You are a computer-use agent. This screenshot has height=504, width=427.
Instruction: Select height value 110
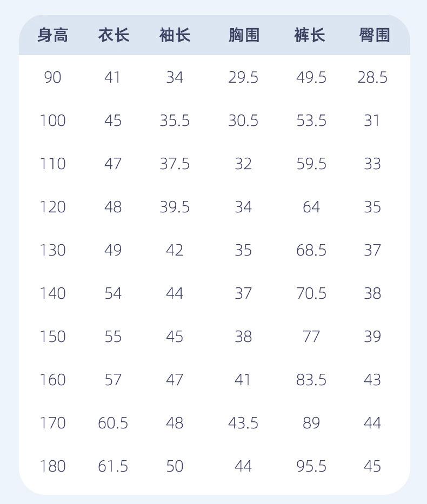click(53, 164)
